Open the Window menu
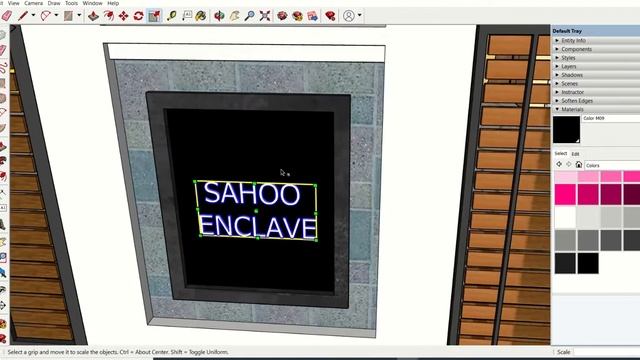The width and height of the screenshot is (640, 360). [x=93, y=3]
